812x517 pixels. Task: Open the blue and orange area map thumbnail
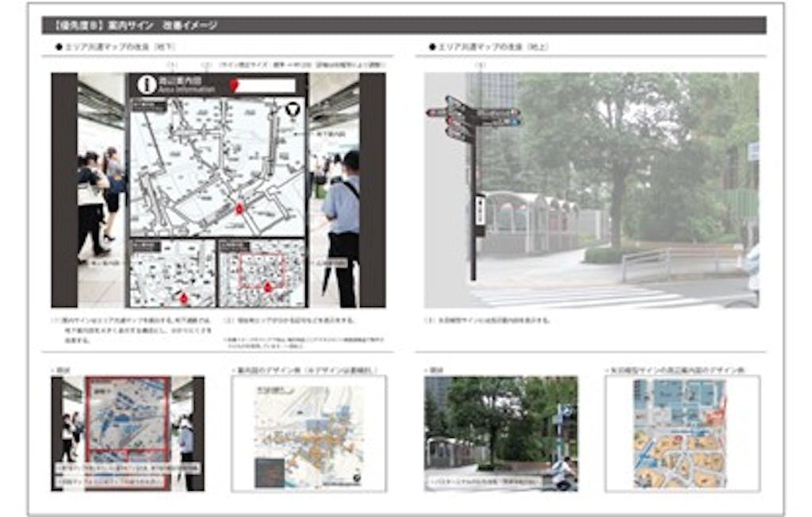coord(681,433)
